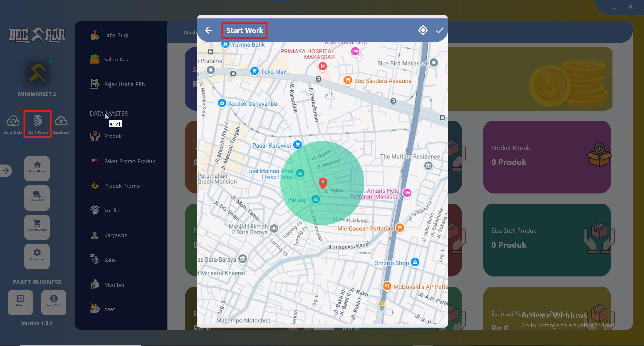The height and width of the screenshot is (346, 644).
Task: Click The Mutiara Residence marker
Action: pos(428,166)
